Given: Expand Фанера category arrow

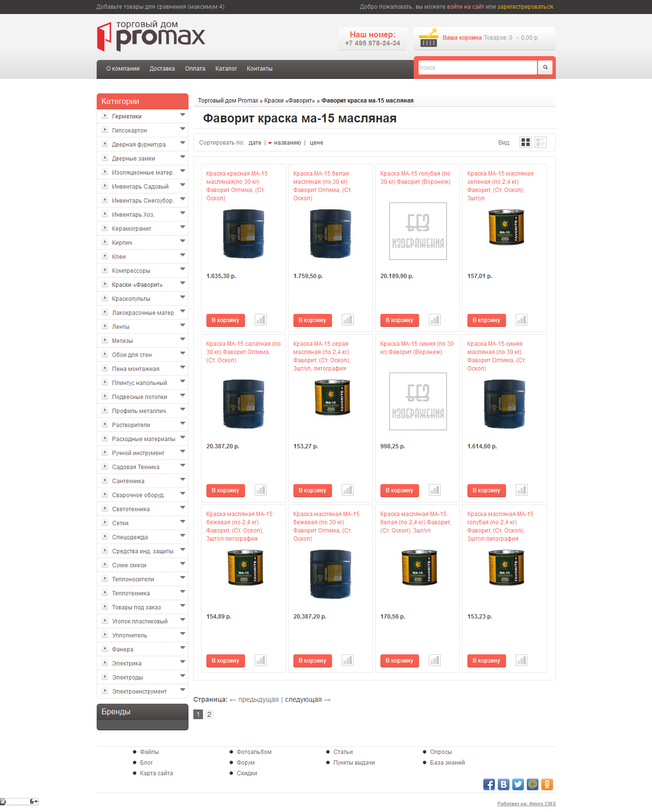Looking at the screenshot, I should (183, 648).
